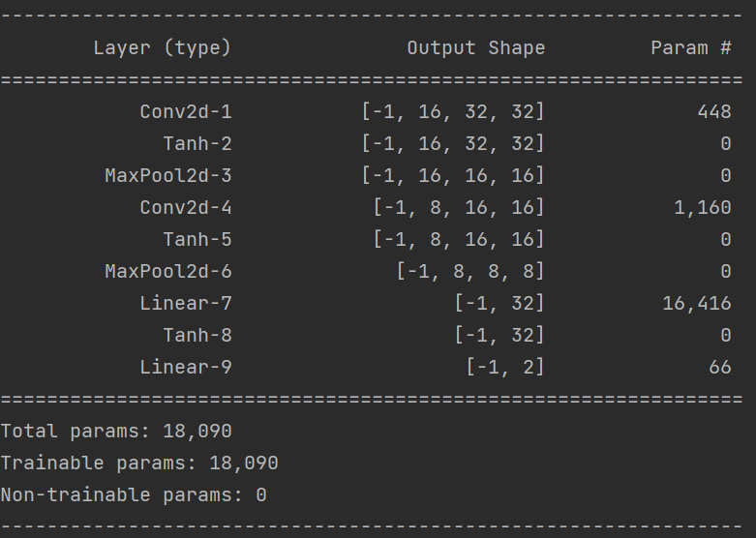Click the "Non-trainable params: 0" line
Viewport: 756px width, 538px height.
[x=134, y=494]
